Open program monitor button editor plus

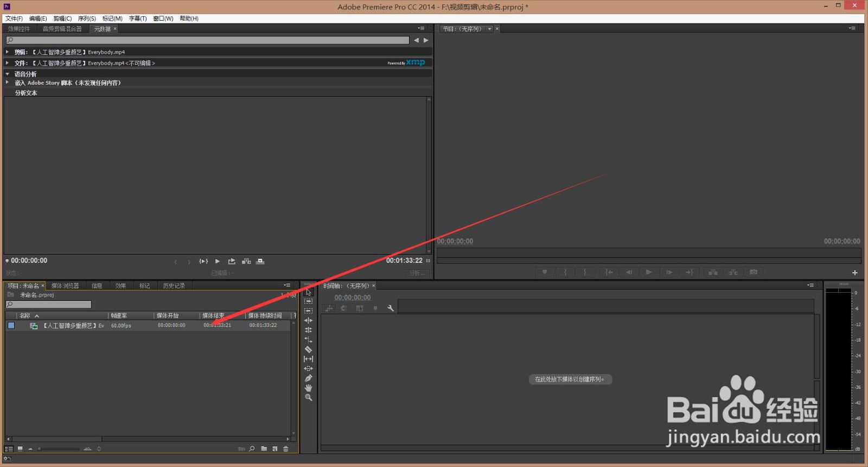tap(855, 273)
